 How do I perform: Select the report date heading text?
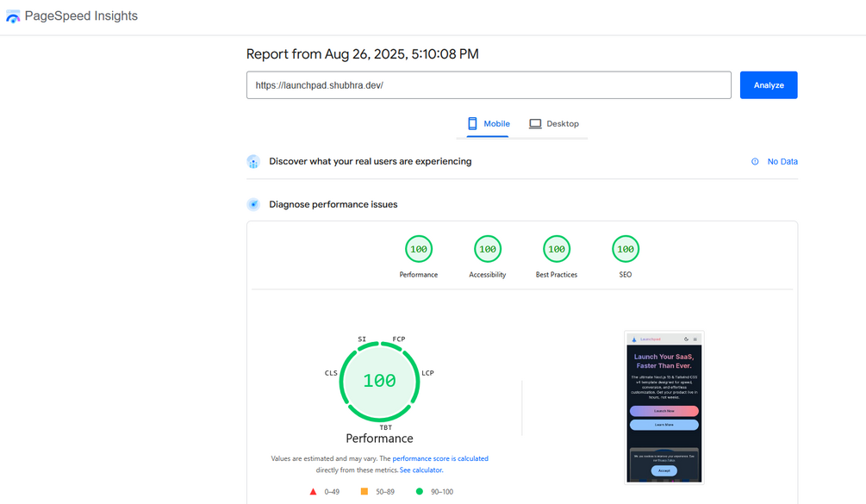[362, 54]
